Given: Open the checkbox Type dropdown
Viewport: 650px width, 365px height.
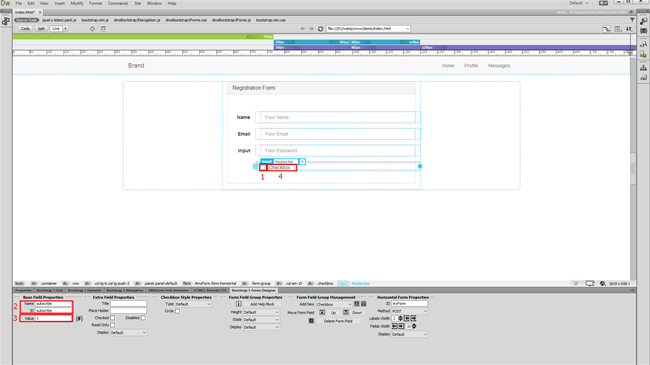Looking at the screenshot, I should coord(194,304).
